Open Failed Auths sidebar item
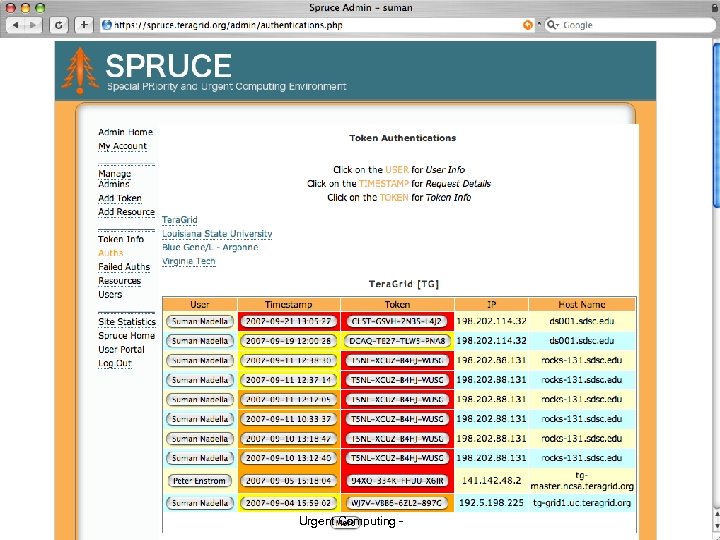The height and width of the screenshot is (540, 720). 124,267
